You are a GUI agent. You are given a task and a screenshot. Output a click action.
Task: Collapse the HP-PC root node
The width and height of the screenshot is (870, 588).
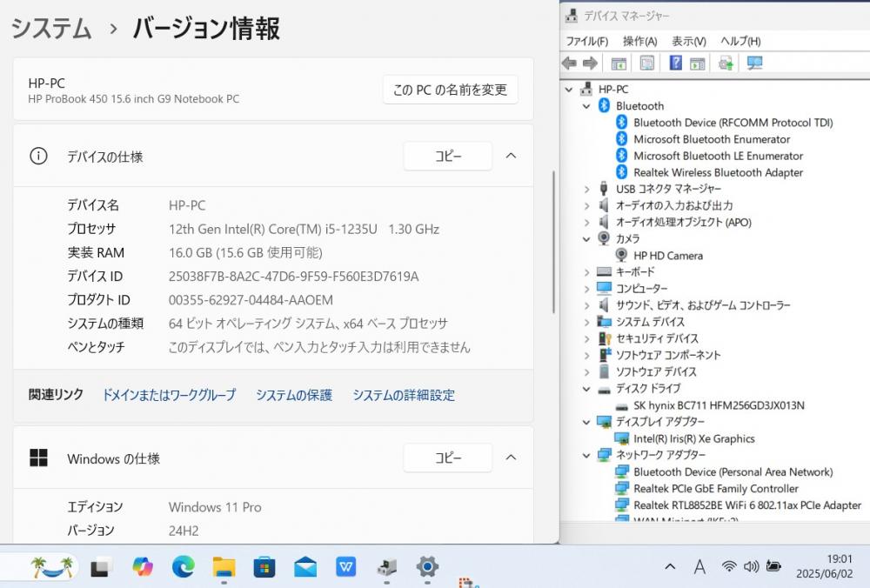569,90
